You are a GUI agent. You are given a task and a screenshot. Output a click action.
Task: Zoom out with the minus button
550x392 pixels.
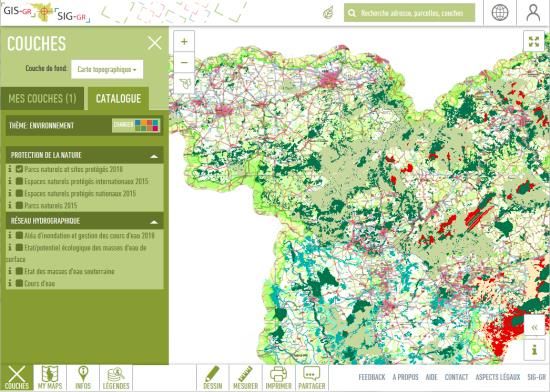(184, 62)
